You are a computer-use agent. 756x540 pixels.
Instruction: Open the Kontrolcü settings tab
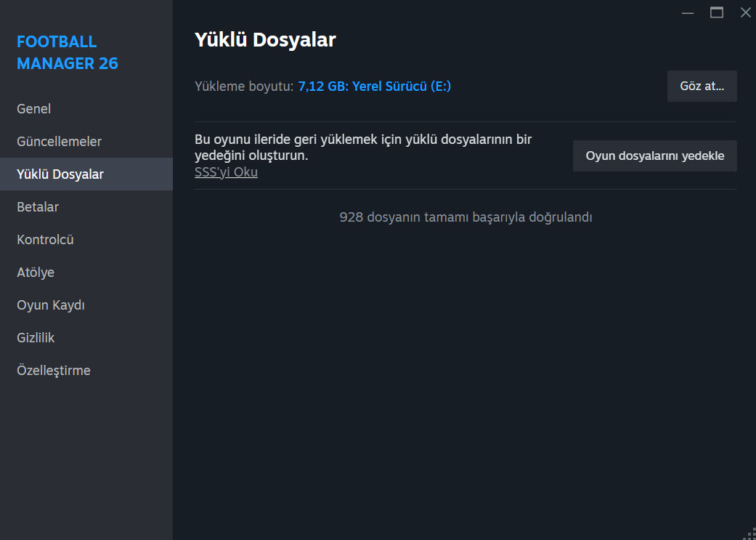(46, 240)
